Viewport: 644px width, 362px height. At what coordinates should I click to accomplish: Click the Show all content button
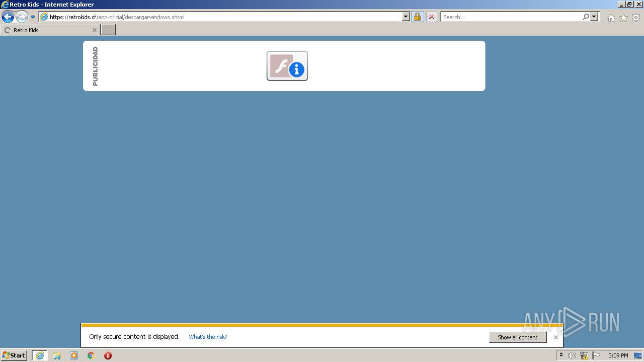518,337
